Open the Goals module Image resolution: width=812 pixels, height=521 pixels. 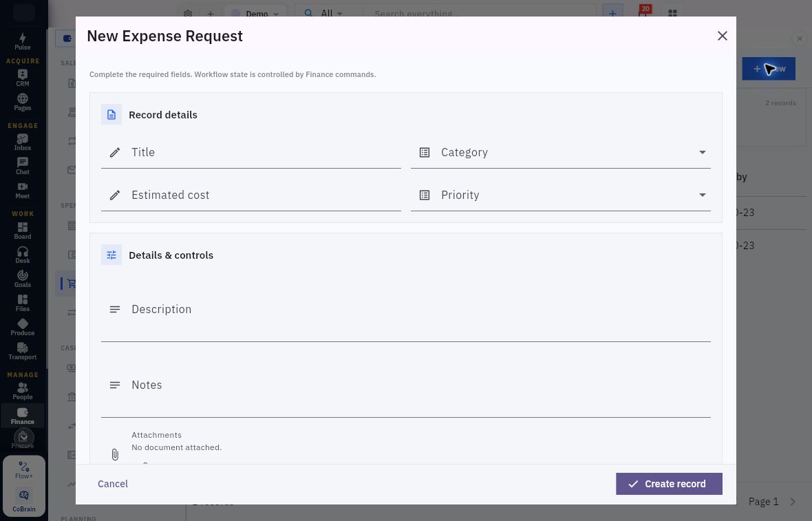[x=22, y=279]
